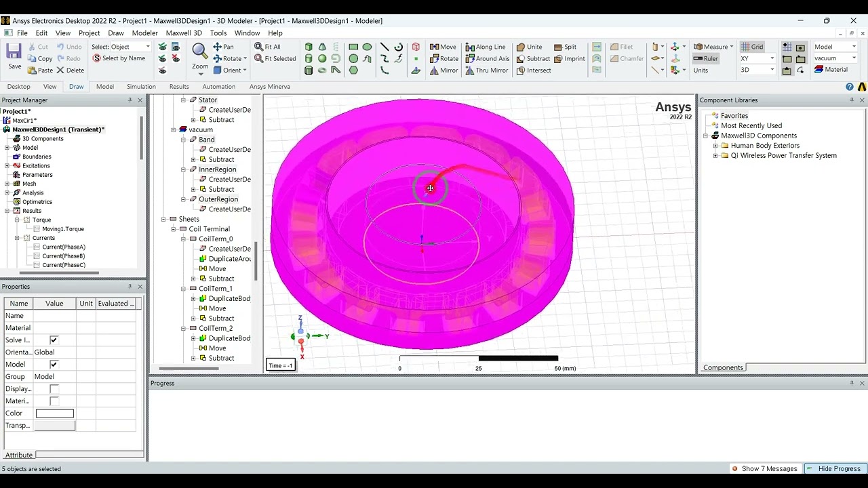
Task: Expand Human Body Exteriors library folder
Action: (715, 146)
